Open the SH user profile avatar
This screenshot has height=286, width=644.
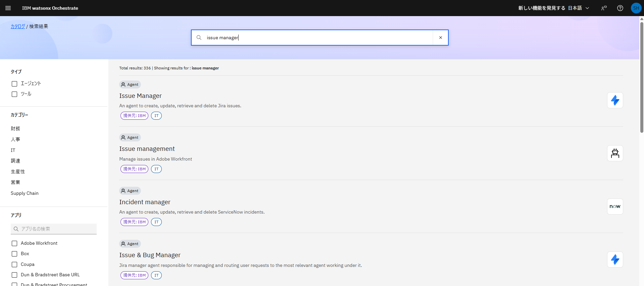(636, 8)
